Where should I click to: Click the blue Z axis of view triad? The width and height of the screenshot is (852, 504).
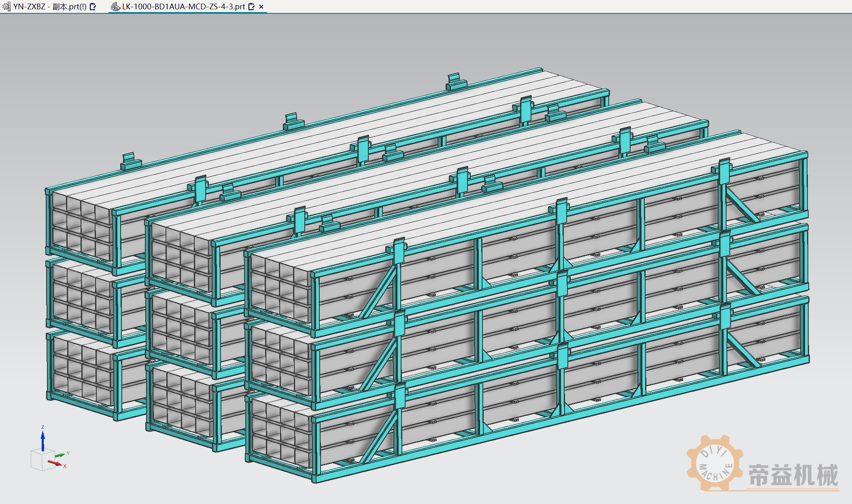pos(42,441)
